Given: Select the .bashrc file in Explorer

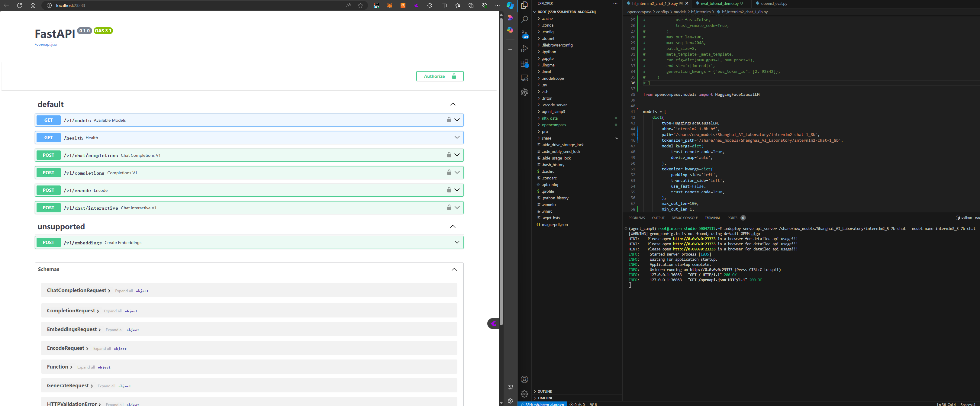Looking at the screenshot, I should [x=548, y=171].
